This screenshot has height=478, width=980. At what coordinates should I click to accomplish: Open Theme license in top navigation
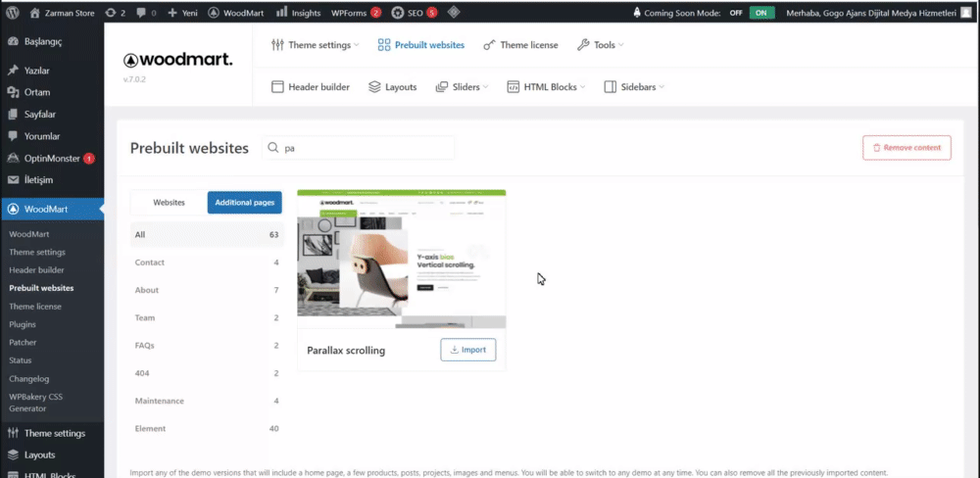(520, 45)
